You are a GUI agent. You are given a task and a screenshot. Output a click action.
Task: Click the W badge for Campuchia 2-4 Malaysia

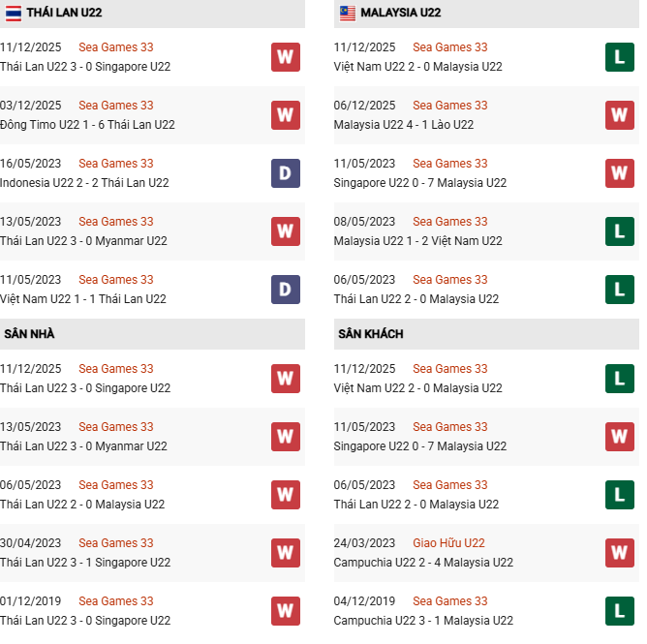tap(620, 553)
